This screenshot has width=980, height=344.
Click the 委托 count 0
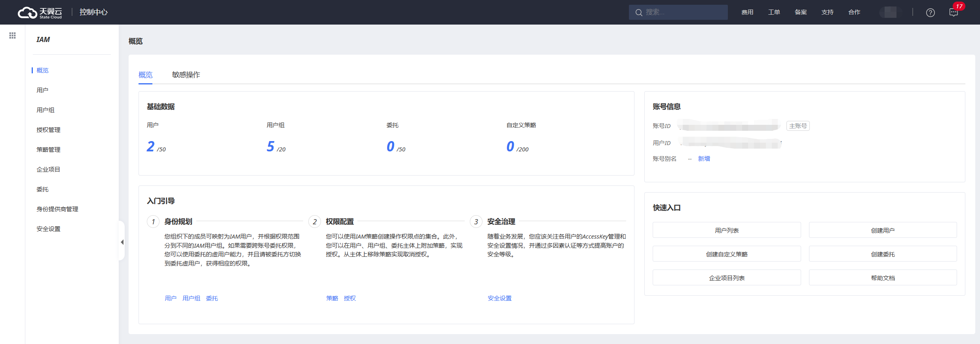(x=391, y=146)
